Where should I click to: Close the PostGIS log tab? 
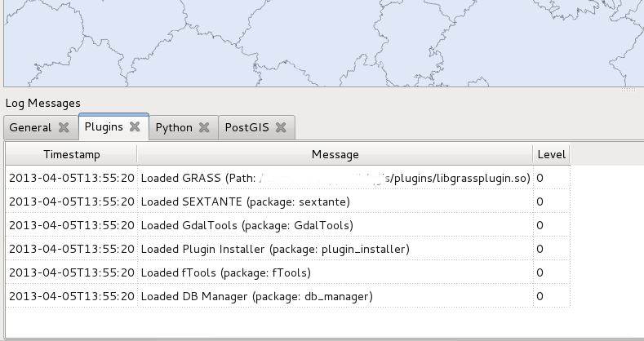pos(281,128)
